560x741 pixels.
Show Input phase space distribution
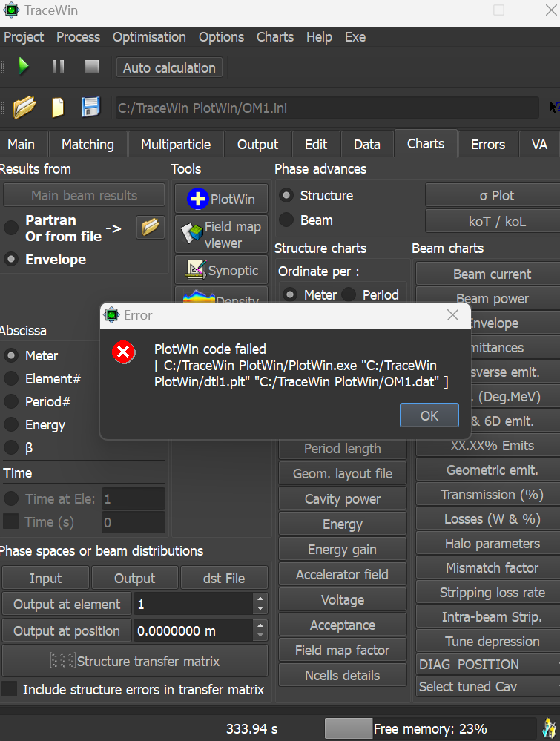(46, 578)
